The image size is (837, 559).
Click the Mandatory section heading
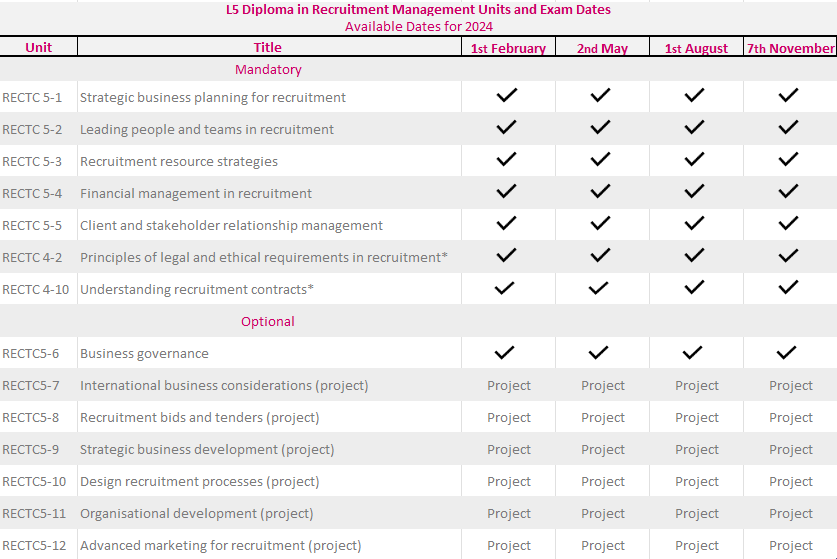pyautogui.click(x=268, y=70)
